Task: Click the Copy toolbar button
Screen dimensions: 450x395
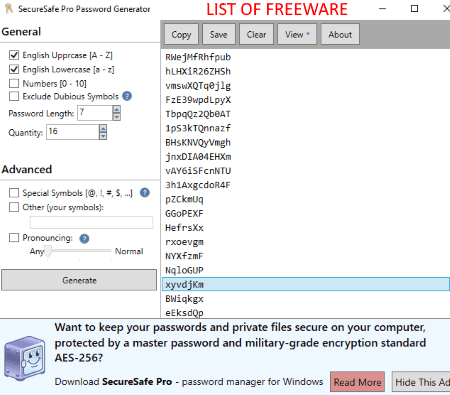Action: (x=181, y=34)
